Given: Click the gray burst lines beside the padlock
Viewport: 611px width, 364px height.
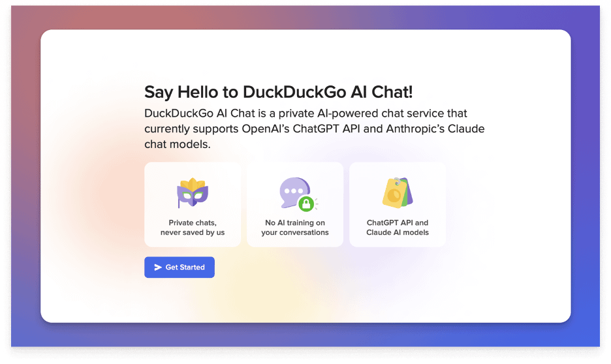Looking at the screenshot, I should (x=317, y=204).
